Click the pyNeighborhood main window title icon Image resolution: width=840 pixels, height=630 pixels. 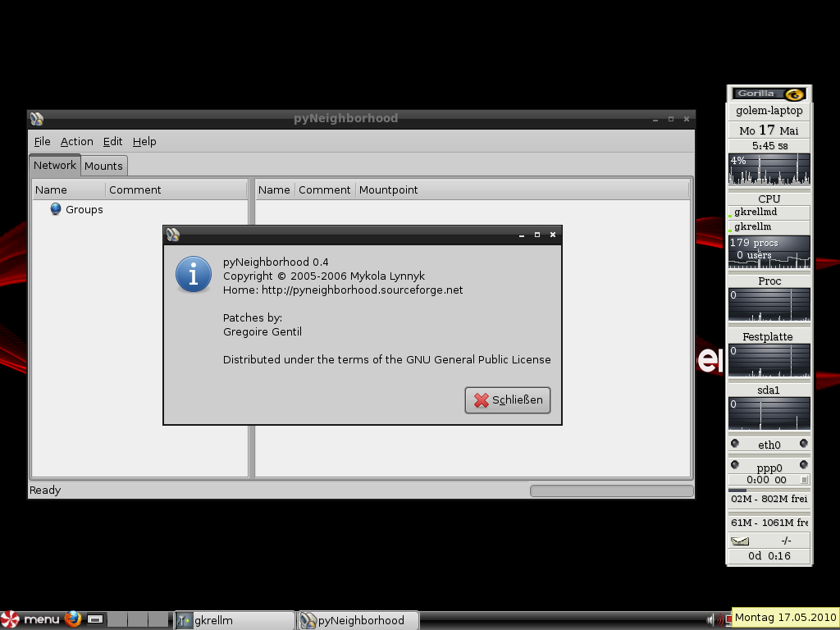(x=36, y=118)
